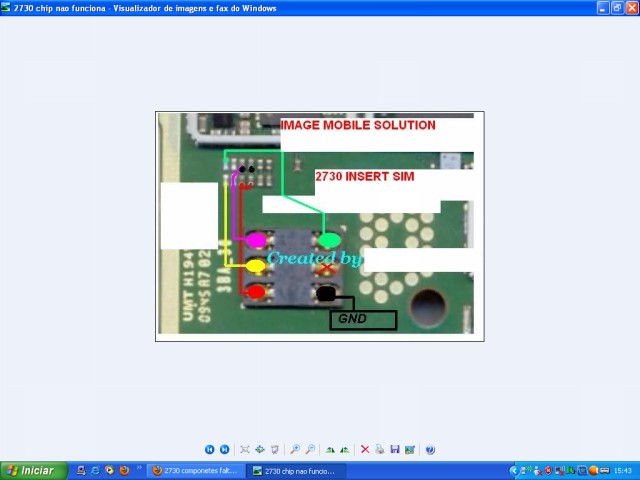Click the Zoom Out magnifier
The height and width of the screenshot is (480, 640).
(310, 449)
